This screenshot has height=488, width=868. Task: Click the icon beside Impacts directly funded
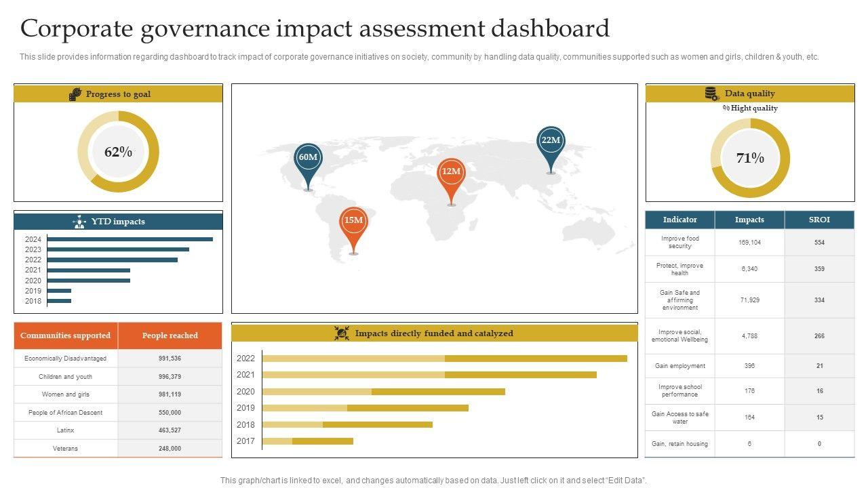pyautogui.click(x=342, y=333)
